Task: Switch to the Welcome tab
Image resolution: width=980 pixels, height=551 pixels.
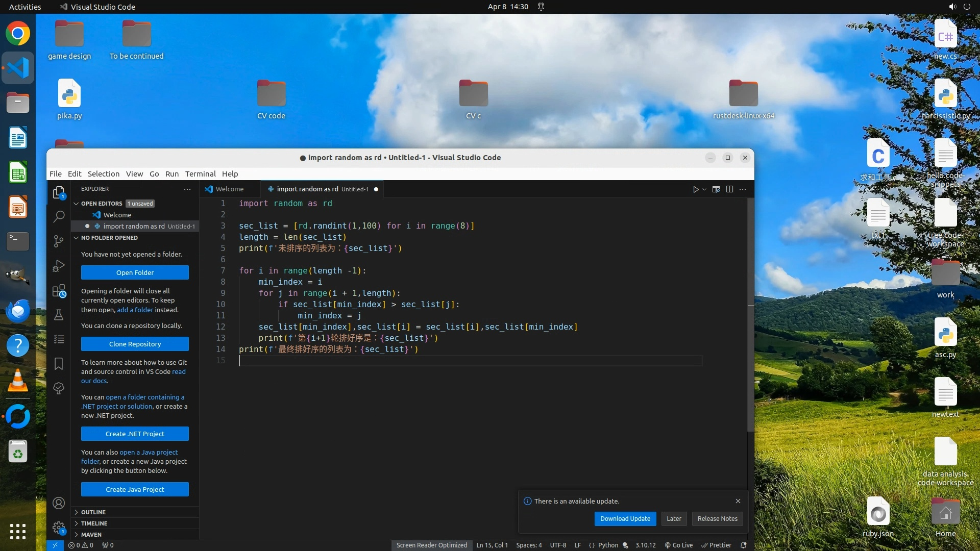Action: click(x=229, y=189)
